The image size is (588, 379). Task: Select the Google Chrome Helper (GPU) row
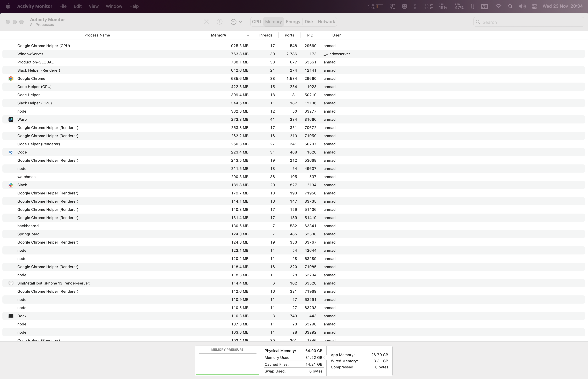[x=293, y=46]
